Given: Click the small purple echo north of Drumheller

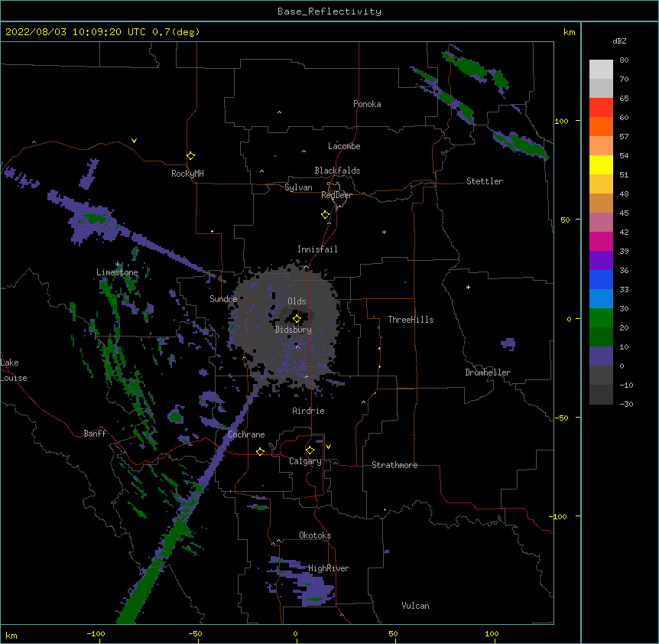Looking at the screenshot, I should (x=508, y=344).
